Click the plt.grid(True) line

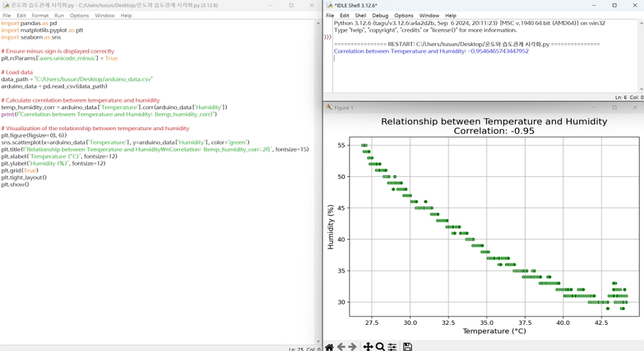click(19, 170)
